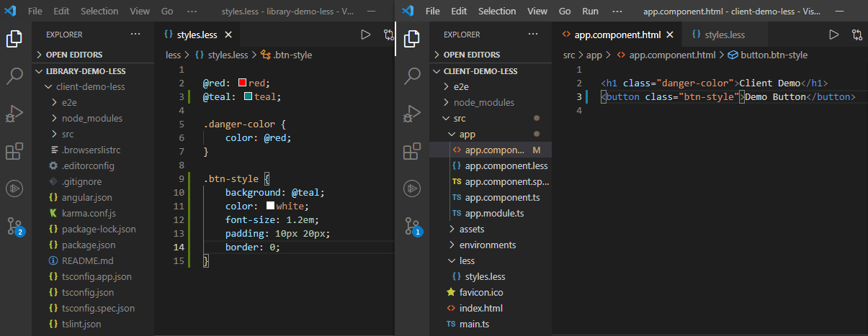Image resolution: width=868 pixels, height=336 pixels.
Task: Click run play icon in right editor toolbar
Action: (833, 35)
